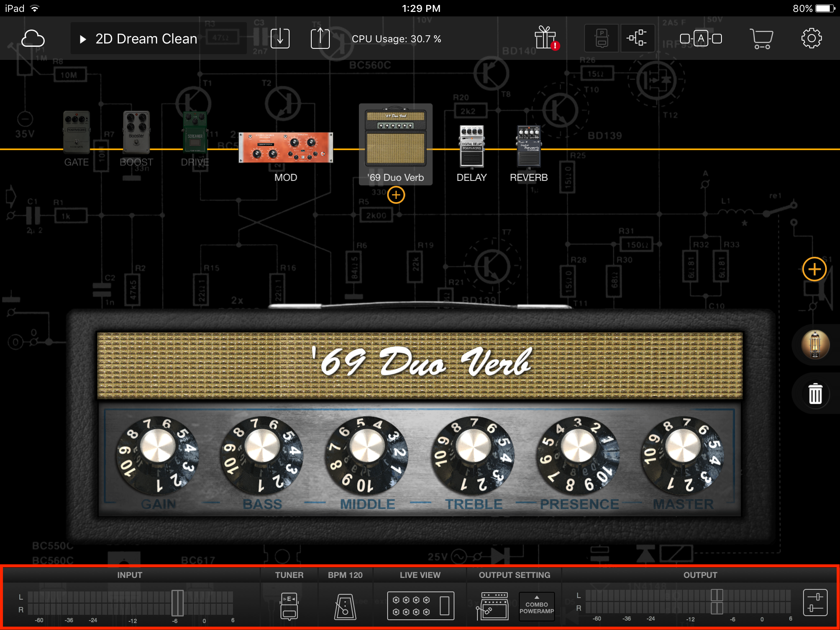Open the tube selection icon
The height and width of the screenshot is (630, 840).
coord(815,345)
